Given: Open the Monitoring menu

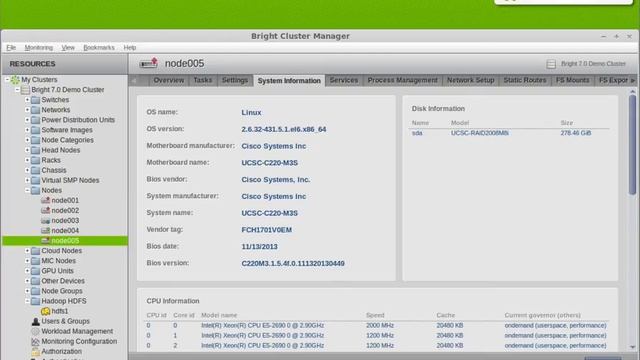Looking at the screenshot, I should point(39,48).
